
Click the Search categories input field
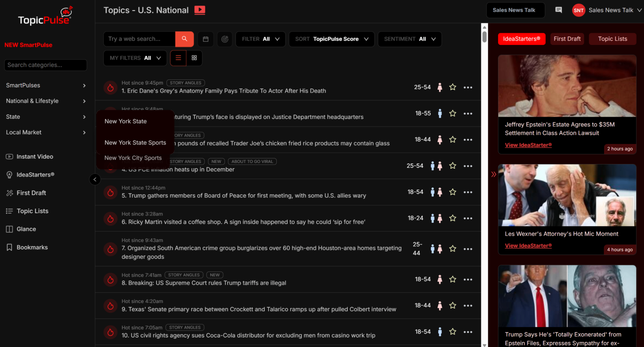pos(46,65)
